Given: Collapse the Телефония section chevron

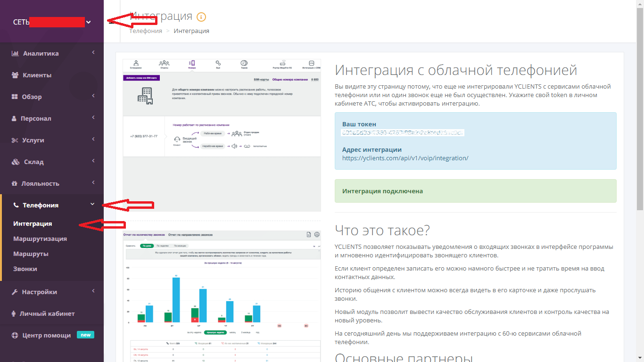Looking at the screenshot, I should click(x=92, y=204).
